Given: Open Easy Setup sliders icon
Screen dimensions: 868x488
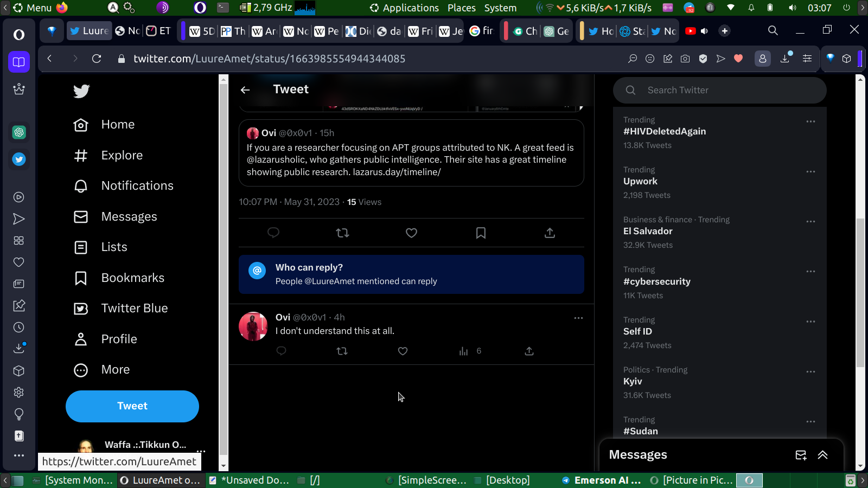Looking at the screenshot, I should 807,59.
